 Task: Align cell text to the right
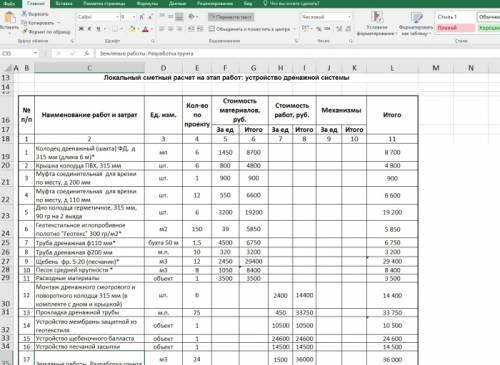pos(179,29)
